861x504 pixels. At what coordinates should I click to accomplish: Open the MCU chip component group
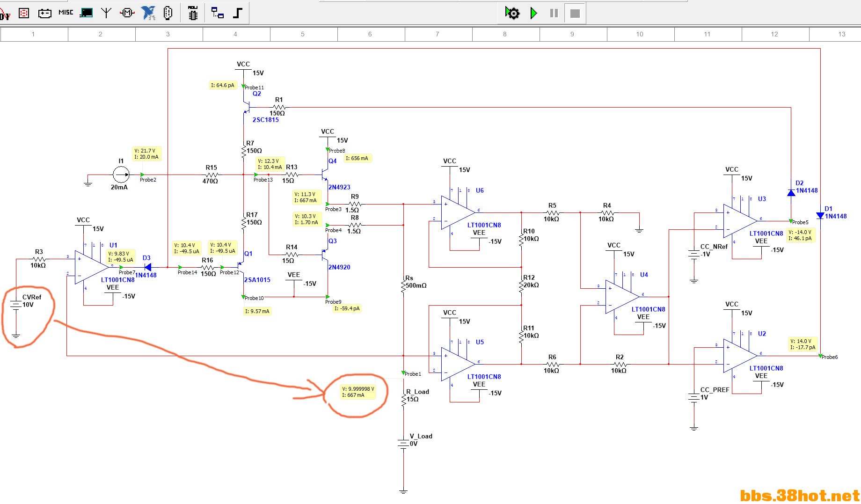[193, 13]
